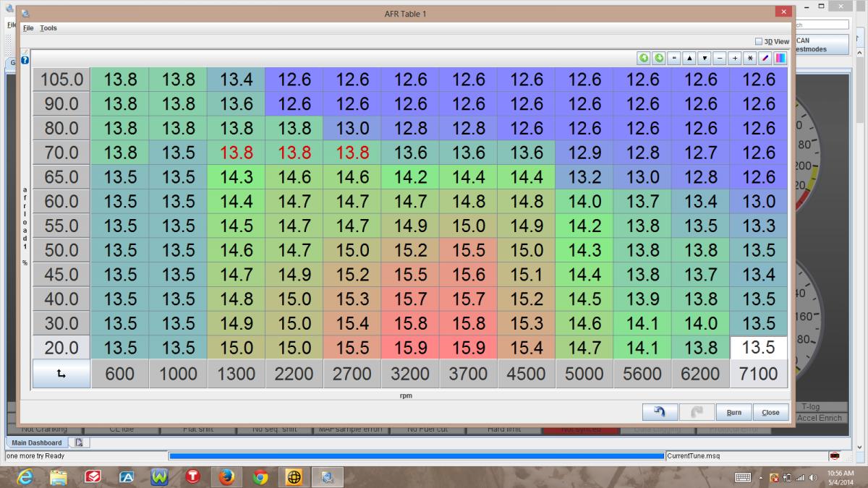
Task: Click the set-equal (=) toolbar button
Action: point(673,58)
